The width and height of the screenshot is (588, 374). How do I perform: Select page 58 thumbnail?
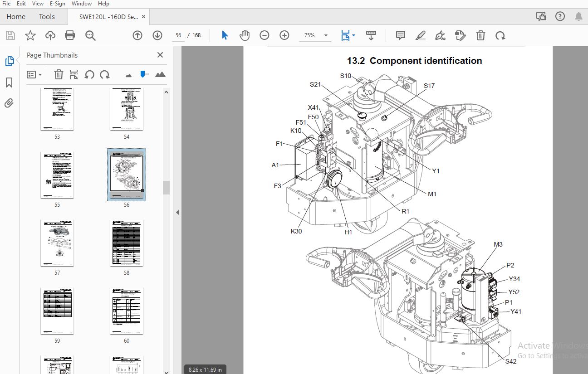pyautogui.click(x=127, y=243)
